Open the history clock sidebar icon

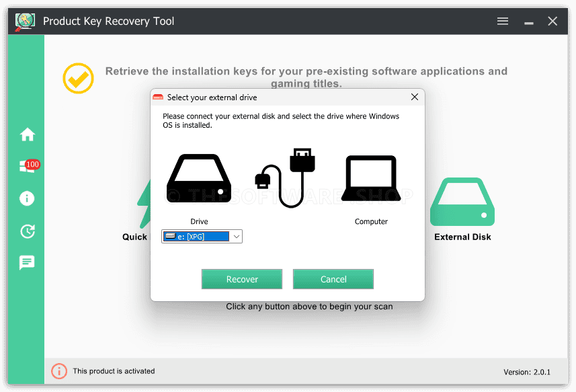(x=27, y=231)
